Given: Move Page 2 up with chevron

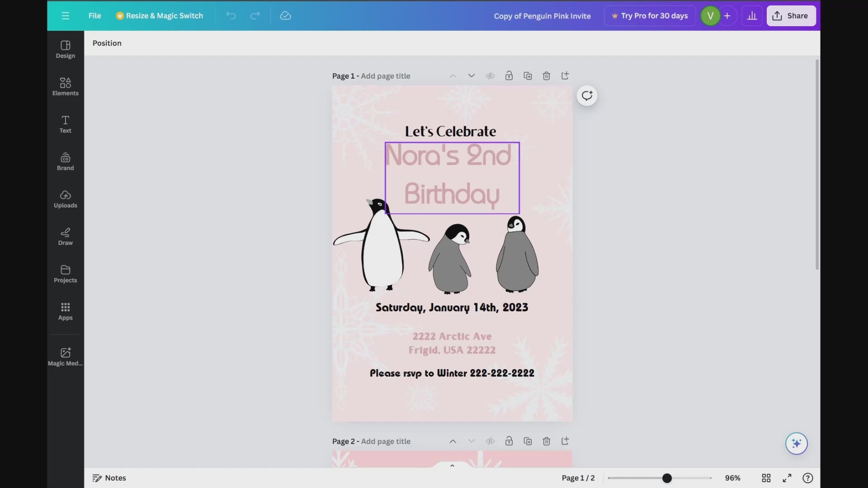Looking at the screenshot, I should tap(453, 441).
